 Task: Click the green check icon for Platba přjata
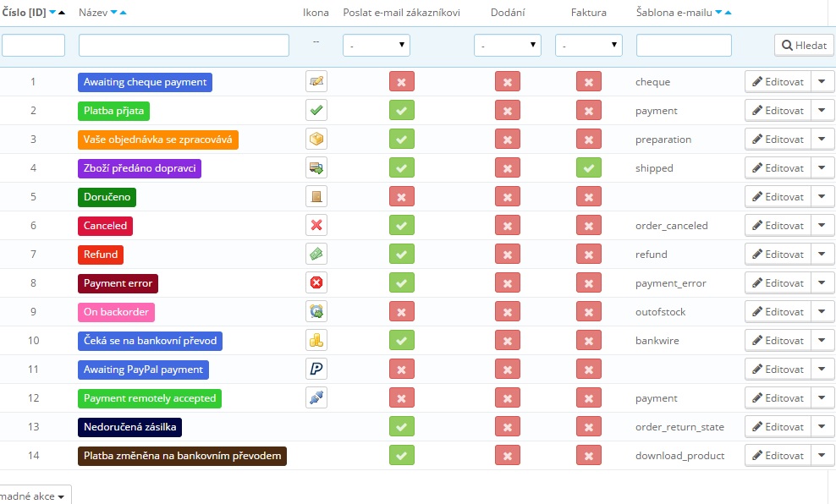[x=316, y=110]
